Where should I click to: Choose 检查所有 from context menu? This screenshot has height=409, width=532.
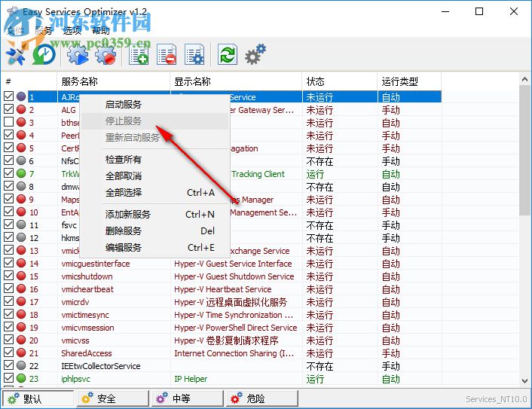154,160
